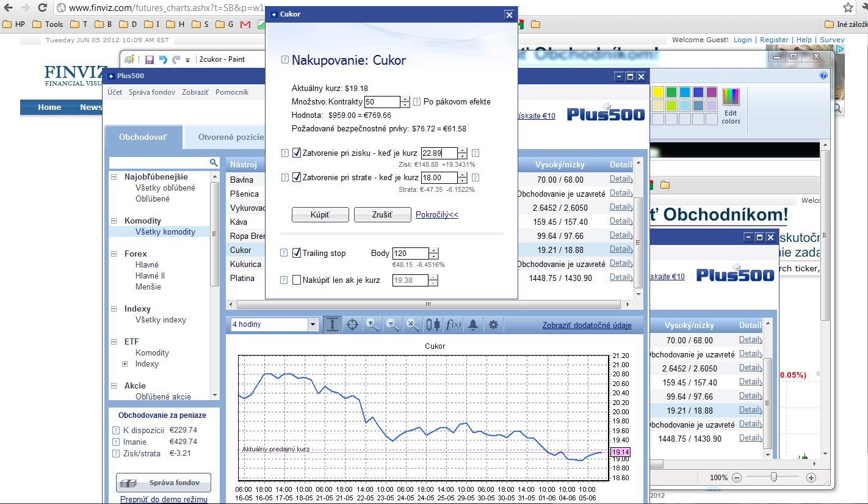Expand the Indexy node under ETF
Image resolution: width=868 pixels, height=504 pixels.
pos(125,364)
